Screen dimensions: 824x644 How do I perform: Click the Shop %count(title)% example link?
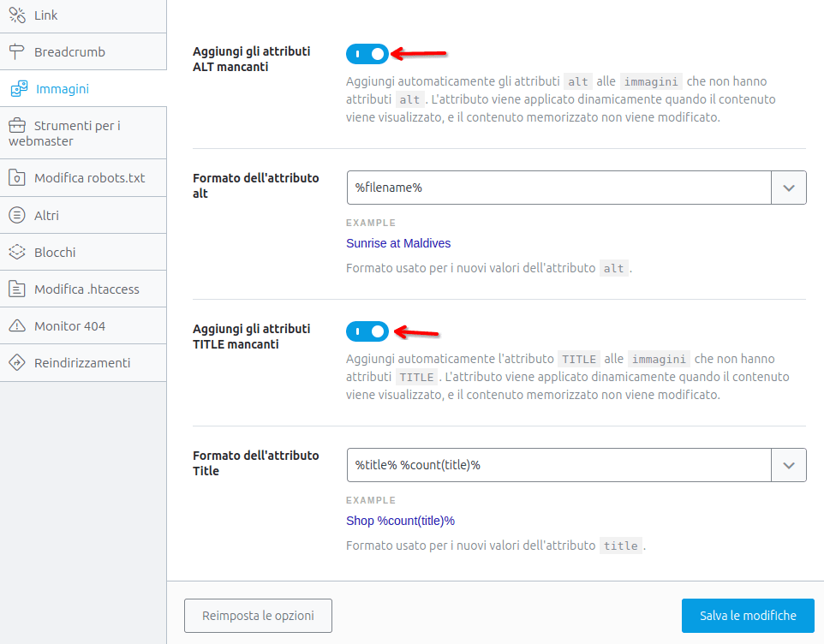pyautogui.click(x=401, y=521)
